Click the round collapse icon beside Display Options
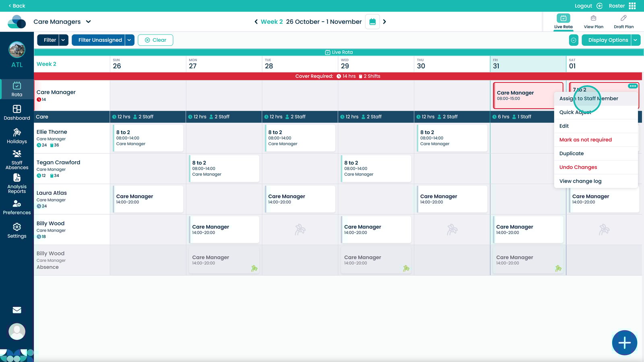The height and width of the screenshot is (362, 644). point(574,40)
